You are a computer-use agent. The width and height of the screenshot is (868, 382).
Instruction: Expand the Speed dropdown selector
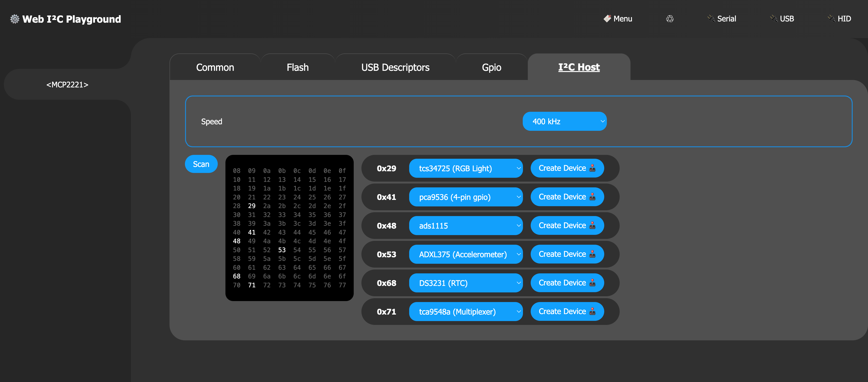pos(563,121)
